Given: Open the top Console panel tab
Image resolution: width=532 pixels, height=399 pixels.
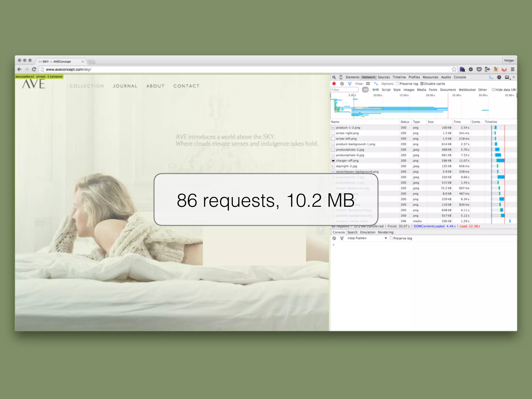Looking at the screenshot, I should [460, 77].
